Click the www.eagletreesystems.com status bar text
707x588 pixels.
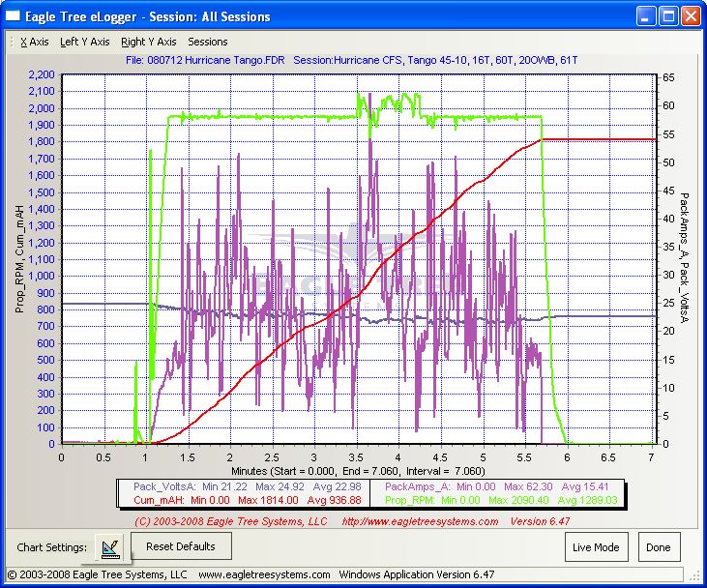point(264,574)
